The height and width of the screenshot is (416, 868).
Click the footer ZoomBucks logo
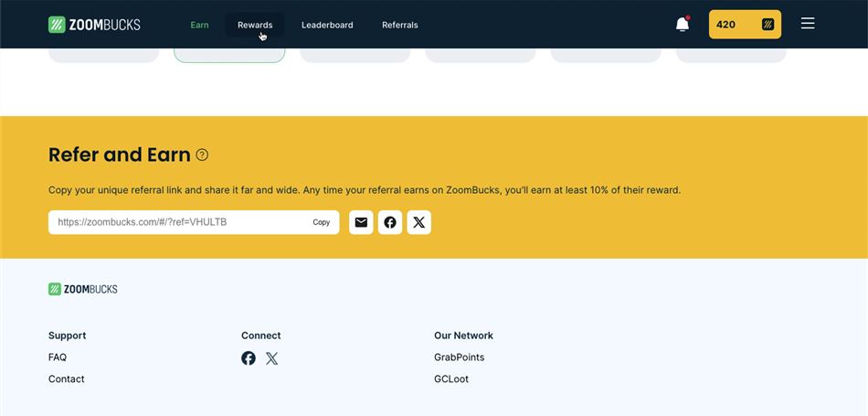pyautogui.click(x=82, y=289)
